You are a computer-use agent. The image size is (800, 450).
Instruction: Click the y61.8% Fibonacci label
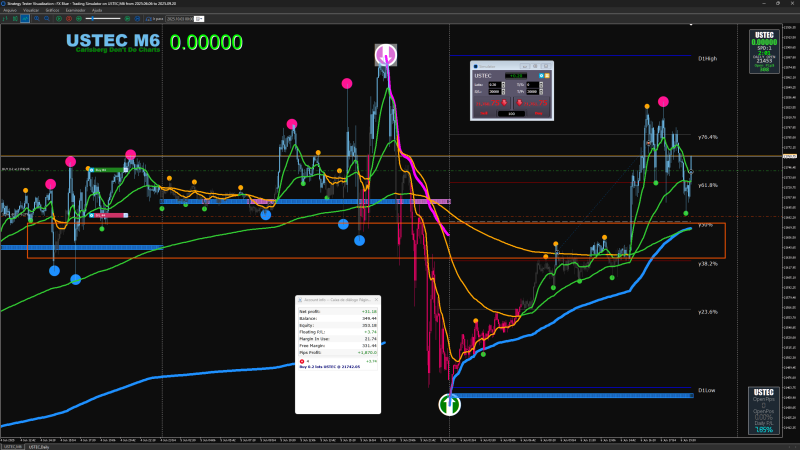tap(708, 185)
